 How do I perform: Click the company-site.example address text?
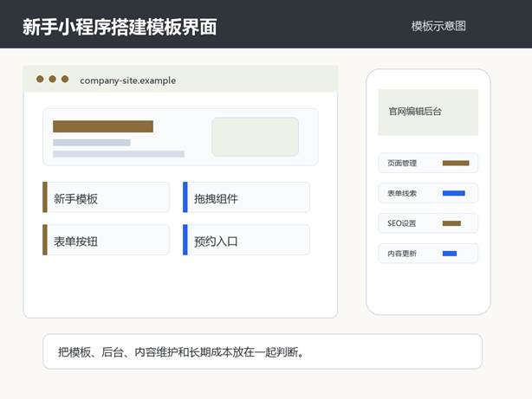coord(128,80)
